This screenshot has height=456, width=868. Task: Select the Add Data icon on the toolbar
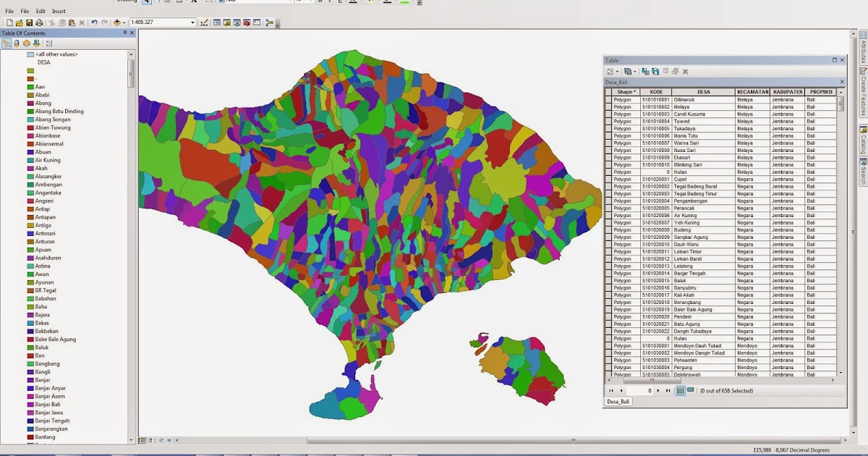click(x=117, y=22)
